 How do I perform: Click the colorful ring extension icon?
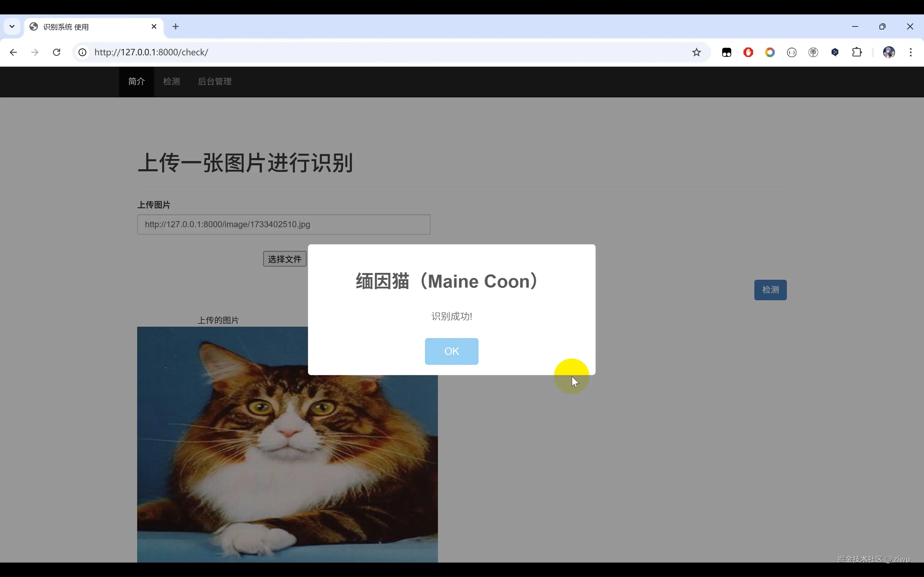coord(770,52)
